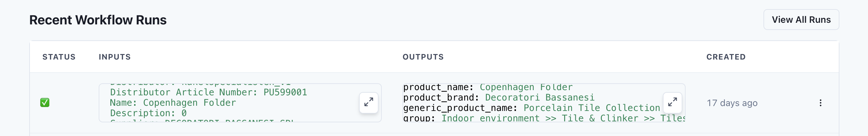
Task: Click group Indoor environment output line
Action: (x=544, y=118)
